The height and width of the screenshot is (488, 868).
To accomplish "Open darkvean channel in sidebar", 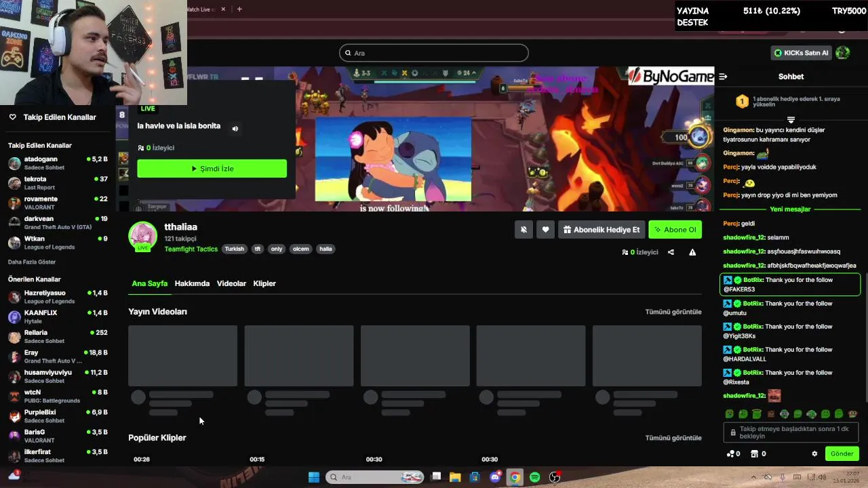I will (58, 223).
